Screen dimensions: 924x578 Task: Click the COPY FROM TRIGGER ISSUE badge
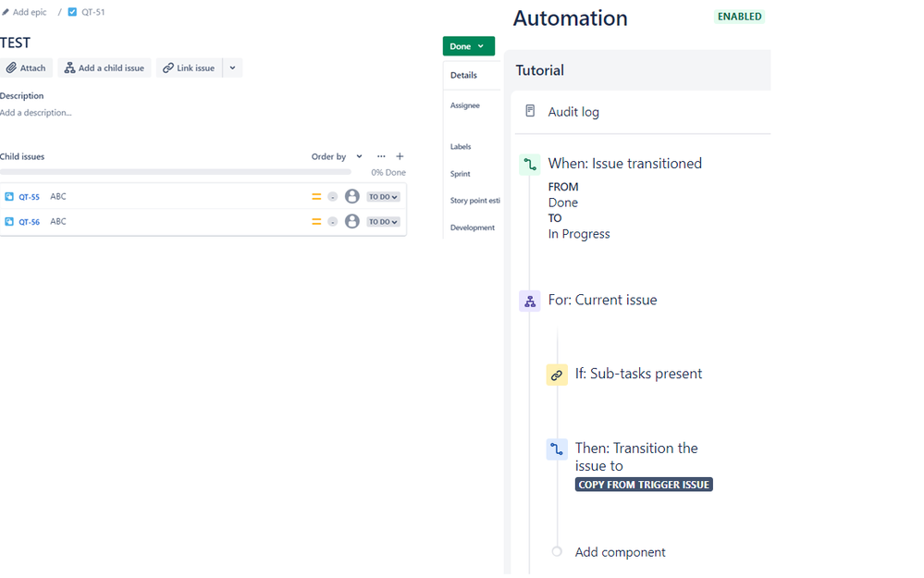click(x=644, y=485)
